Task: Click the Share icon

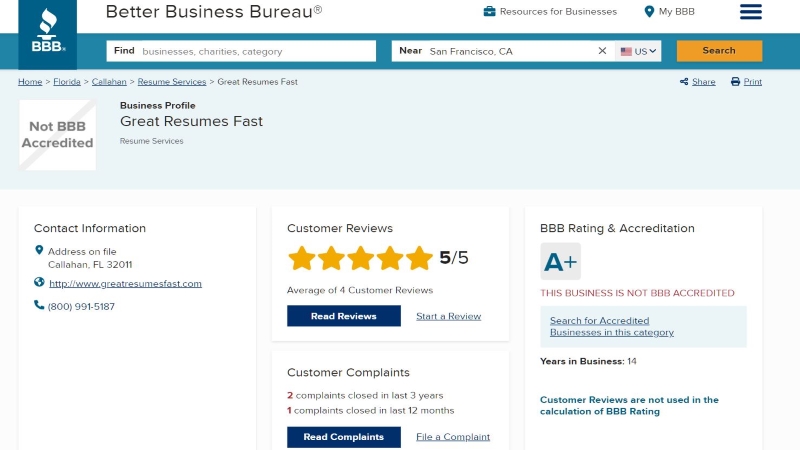Action: pos(684,82)
